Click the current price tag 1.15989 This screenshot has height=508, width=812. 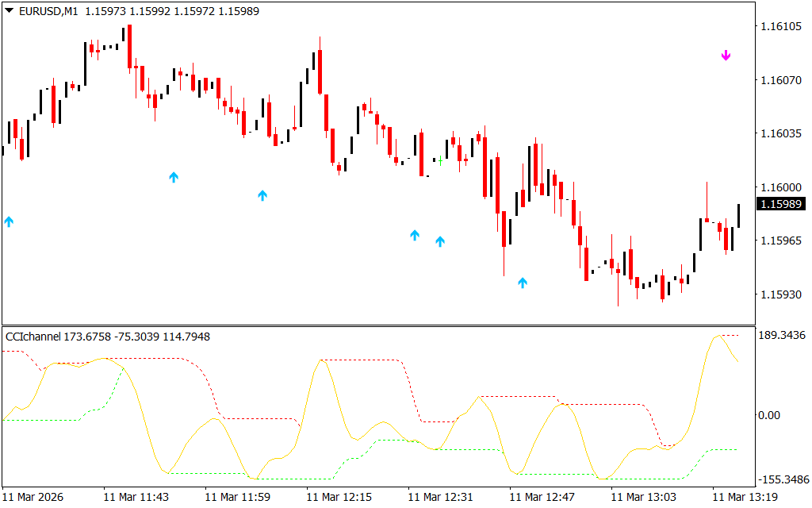pyautogui.click(x=782, y=205)
